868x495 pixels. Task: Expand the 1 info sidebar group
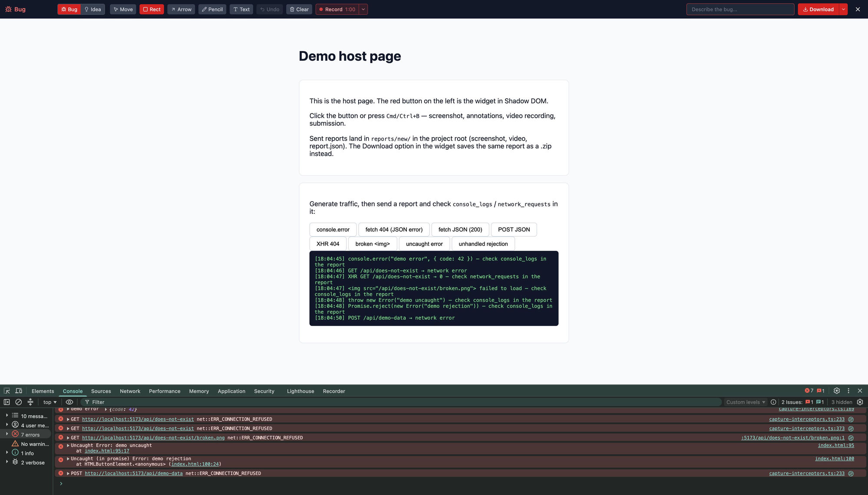tap(7, 452)
